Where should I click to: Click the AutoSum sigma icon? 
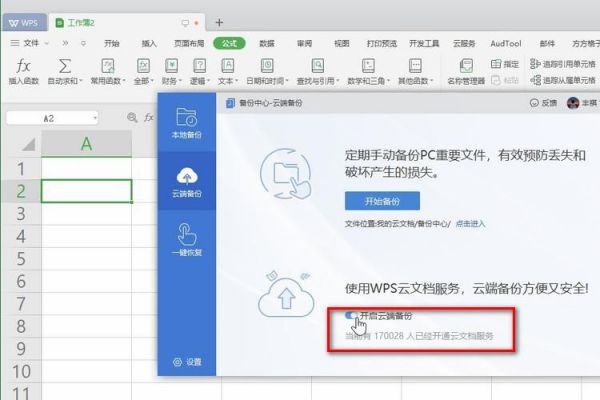coord(65,66)
